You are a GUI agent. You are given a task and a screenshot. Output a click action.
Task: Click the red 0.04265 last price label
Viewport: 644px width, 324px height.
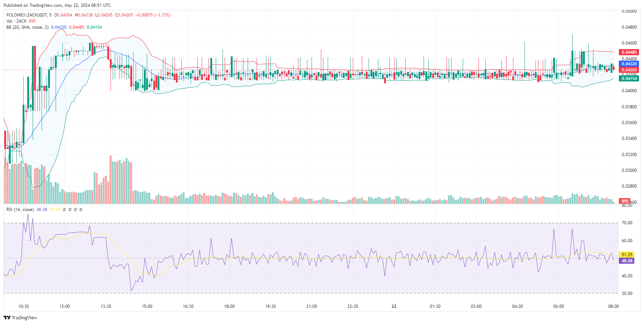click(629, 70)
